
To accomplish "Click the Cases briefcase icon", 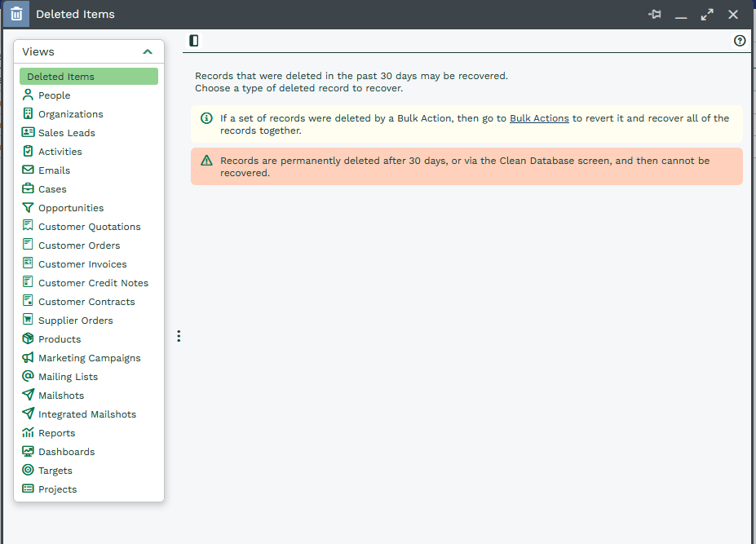I will 28,189.
